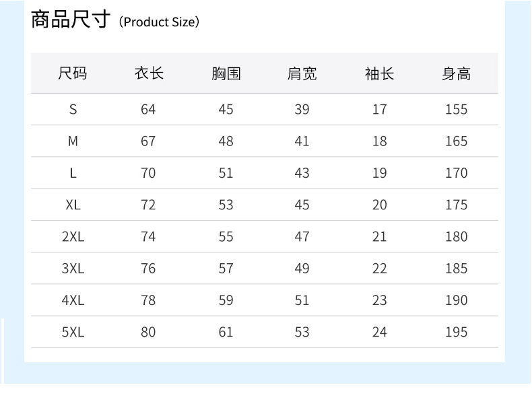The width and height of the screenshot is (532, 408).
Task: Select the 4XL size row label
Action: [x=73, y=300]
